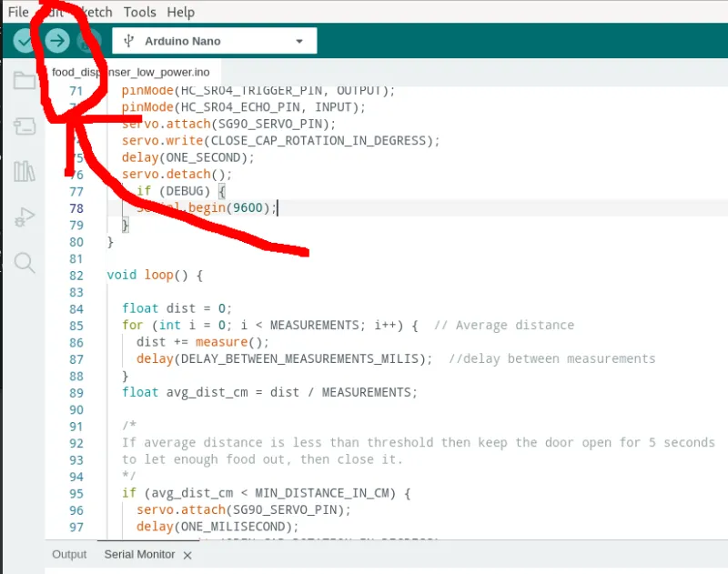
Task: Close the Serial Monitor tab
Action: (187, 554)
